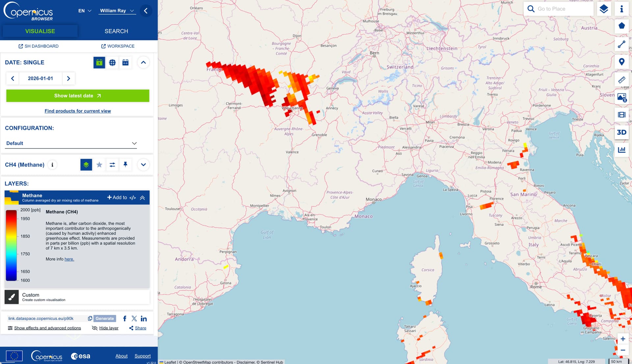Switch to 3D terrain view
This screenshot has height=364, width=632.
[x=621, y=132]
